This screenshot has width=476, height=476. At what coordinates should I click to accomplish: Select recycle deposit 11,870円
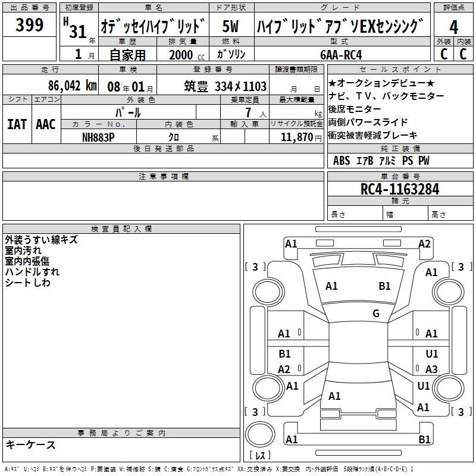(301, 137)
